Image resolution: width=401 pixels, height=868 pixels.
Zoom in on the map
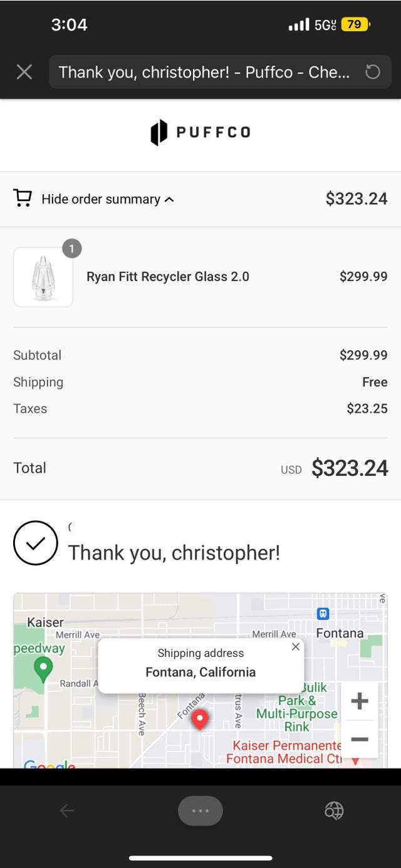point(360,701)
